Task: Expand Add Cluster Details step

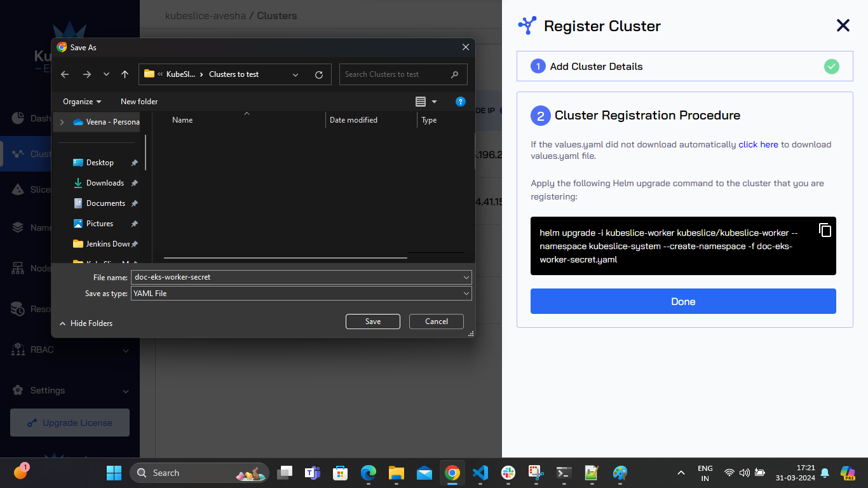Action: (x=684, y=66)
